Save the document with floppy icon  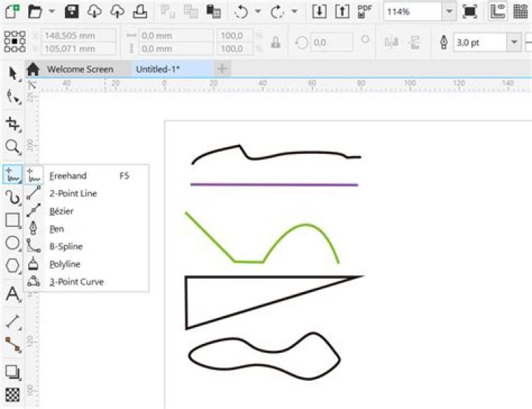pyautogui.click(x=72, y=11)
